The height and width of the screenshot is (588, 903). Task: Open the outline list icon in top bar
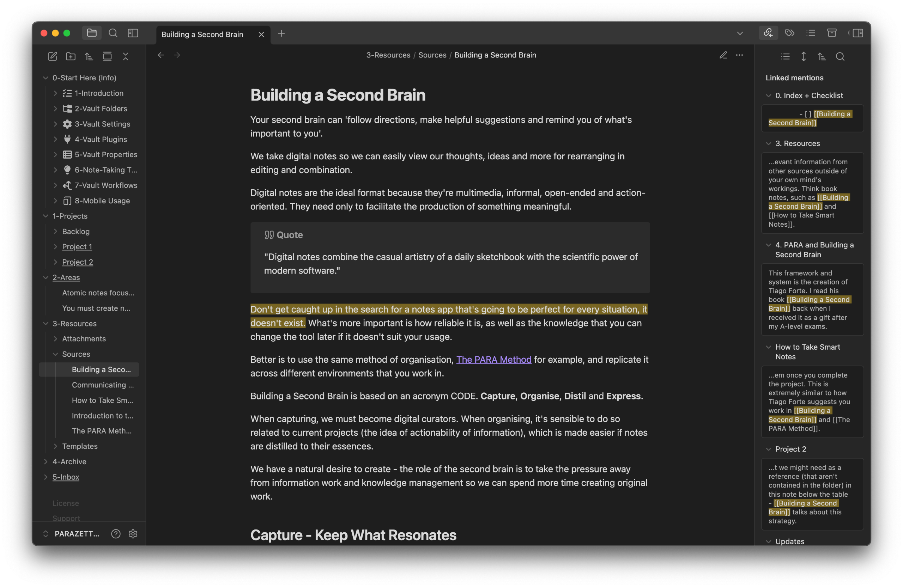click(x=811, y=33)
